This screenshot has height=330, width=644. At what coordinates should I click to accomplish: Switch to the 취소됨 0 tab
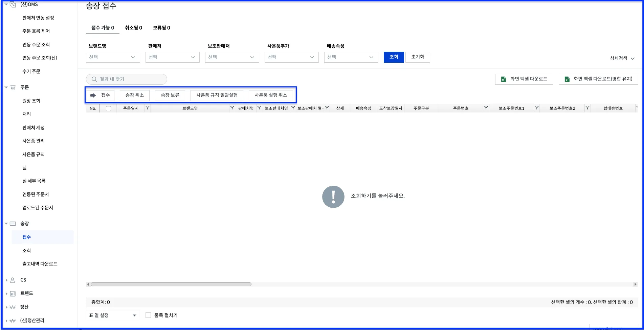coord(133,28)
